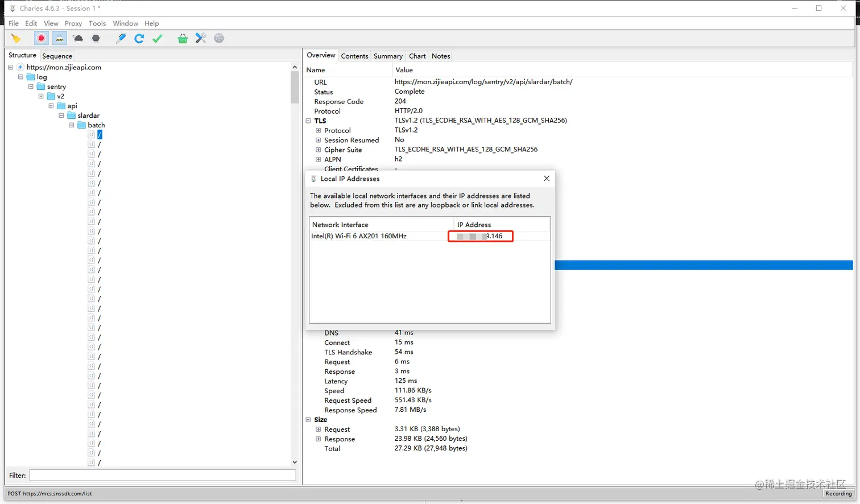The width and height of the screenshot is (860, 504).
Task: Open the Notes tab
Action: click(441, 56)
